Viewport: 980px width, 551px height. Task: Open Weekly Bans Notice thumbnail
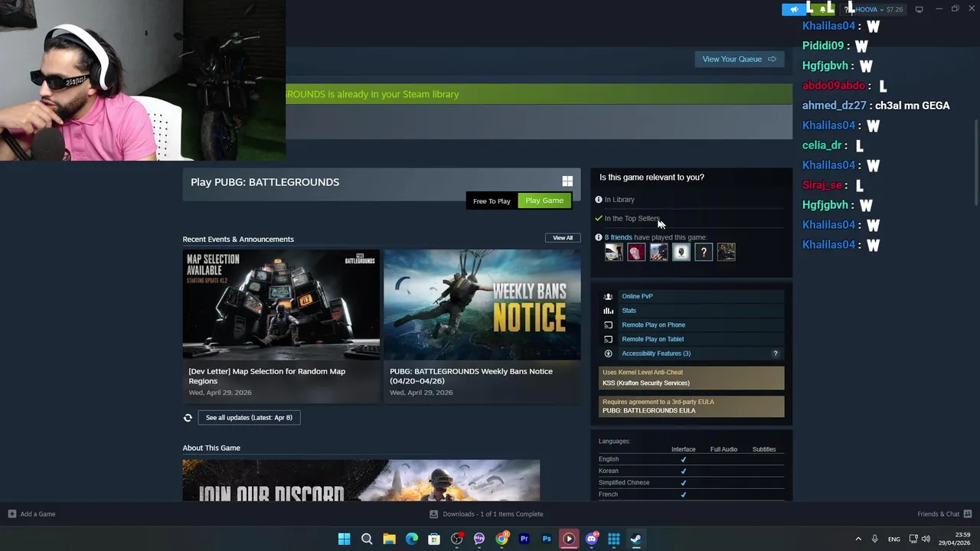click(x=482, y=305)
